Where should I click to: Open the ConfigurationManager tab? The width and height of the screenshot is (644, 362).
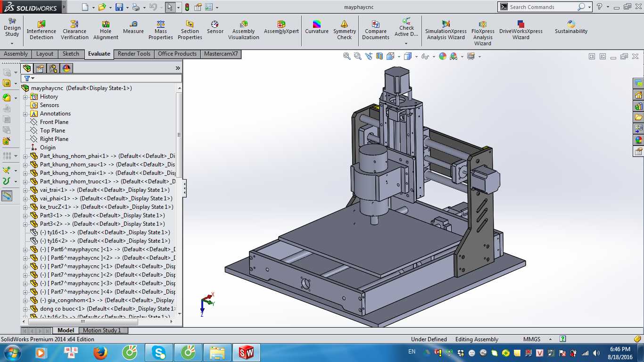[53, 68]
